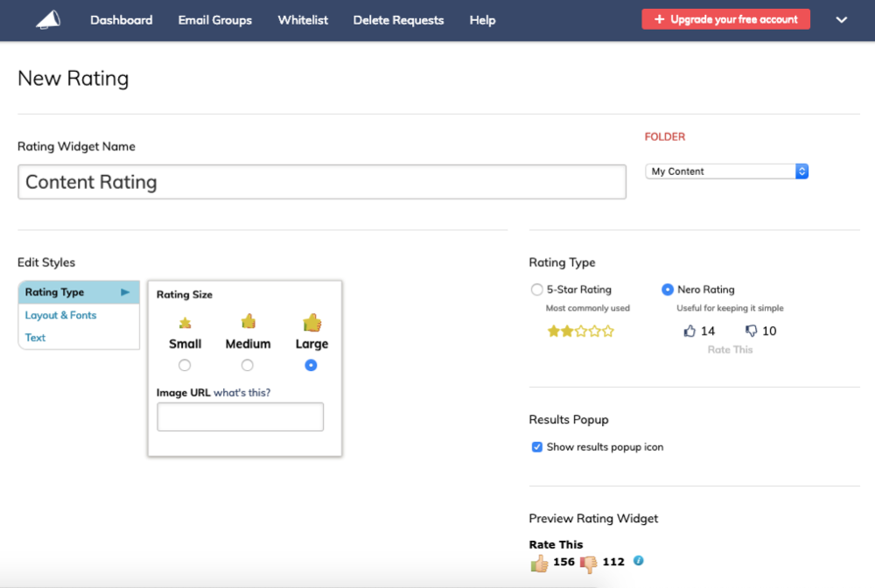Click the preview thumbs-down icon
This screenshot has width=875, height=588.
588,563
